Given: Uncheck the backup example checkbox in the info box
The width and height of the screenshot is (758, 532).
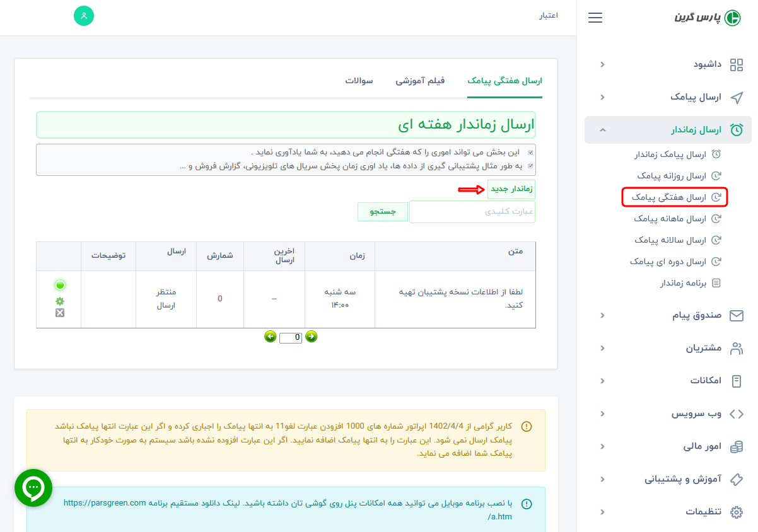Looking at the screenshot, I should (x=530, y=166).
